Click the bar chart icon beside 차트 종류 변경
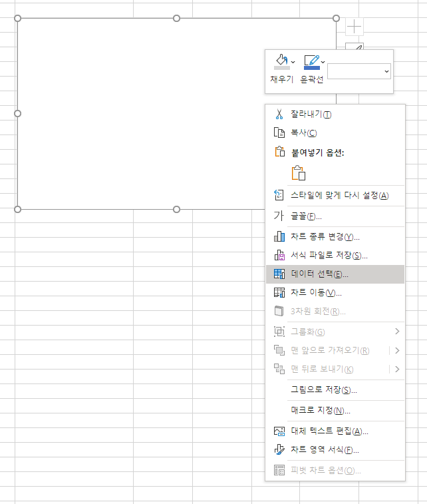 279,236
